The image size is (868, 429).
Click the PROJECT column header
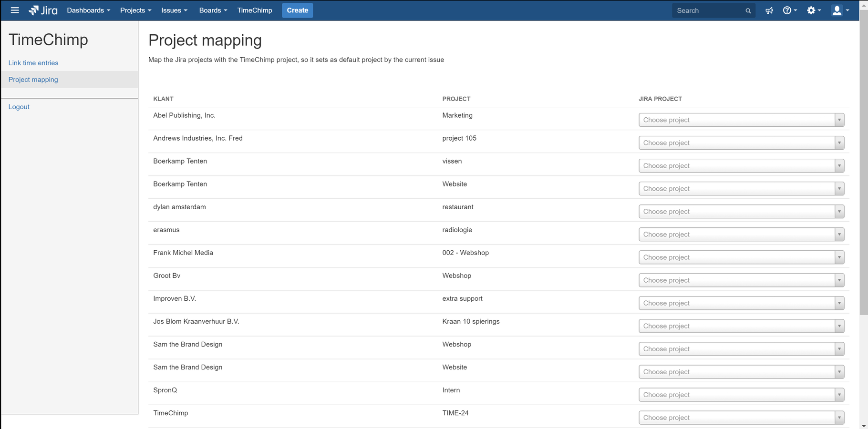coord(456,99)
